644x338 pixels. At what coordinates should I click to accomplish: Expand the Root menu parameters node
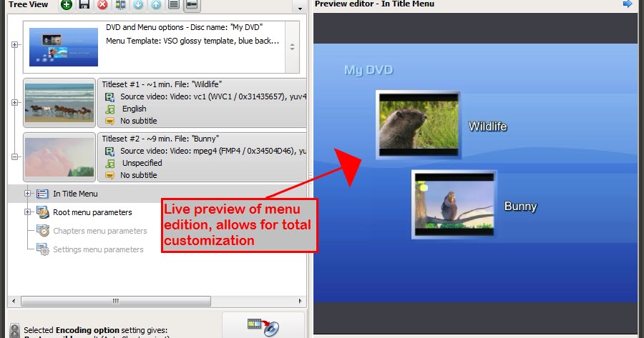point(27,212)
